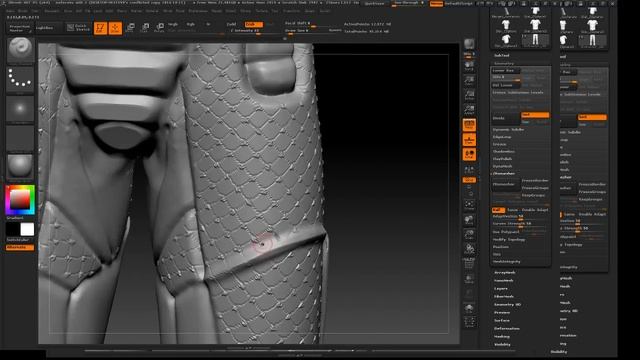Toggle Local symmetry mode button
The width and height of the screenshot is (640, 360).
(x=469, y=154)
